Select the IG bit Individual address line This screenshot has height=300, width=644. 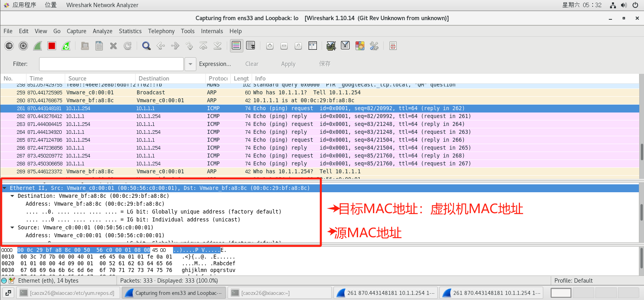tap(133, 219)
